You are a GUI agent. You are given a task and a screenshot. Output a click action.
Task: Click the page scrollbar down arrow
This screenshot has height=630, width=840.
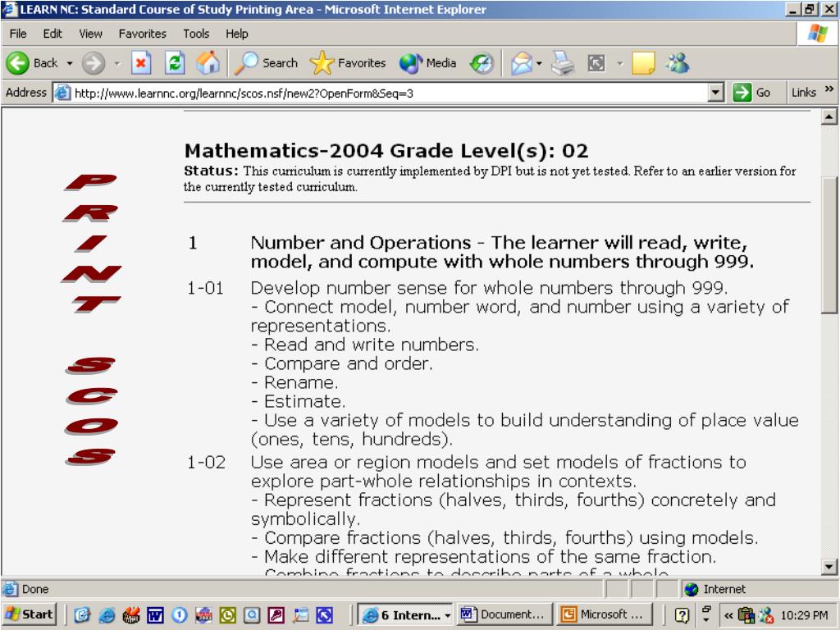pos(829,566)
